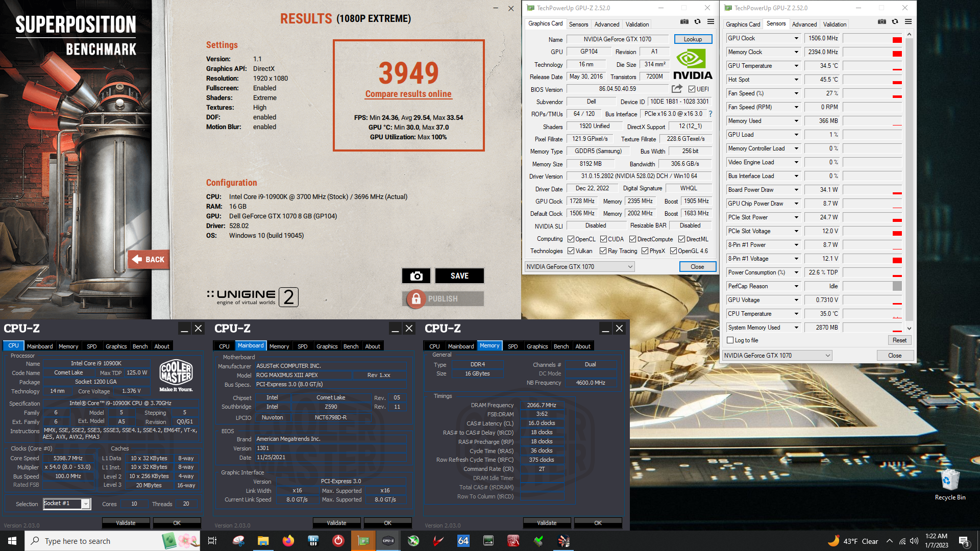Open GPU Clock sensor dropdown
This screenshot has width=980, height=551.
click(x=796, y=38)
